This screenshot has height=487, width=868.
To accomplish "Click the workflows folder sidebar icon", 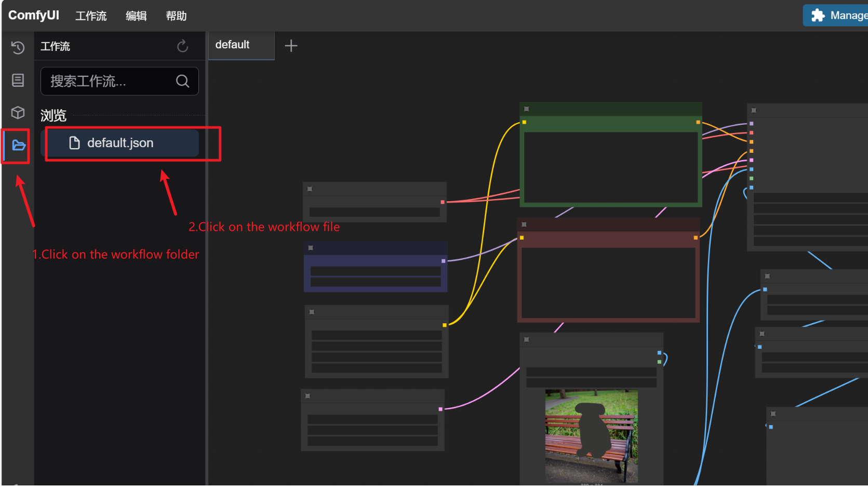I will point(18,145).
